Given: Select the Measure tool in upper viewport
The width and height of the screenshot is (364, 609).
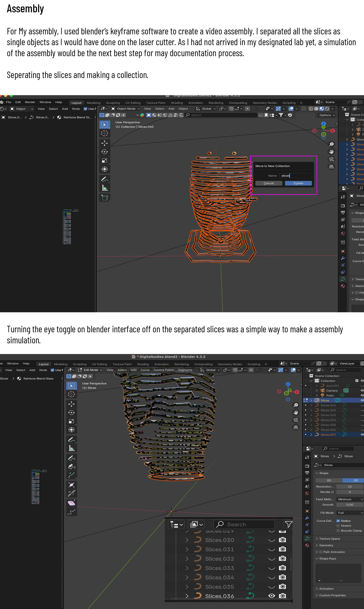Looking at the screenshot, I should [104, 188].
